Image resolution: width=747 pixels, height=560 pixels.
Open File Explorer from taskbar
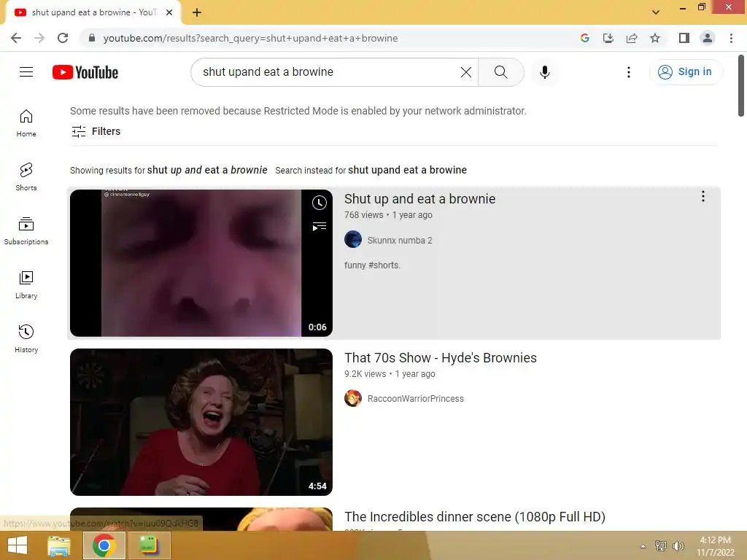pyautogui.click(x=59, y=545)
